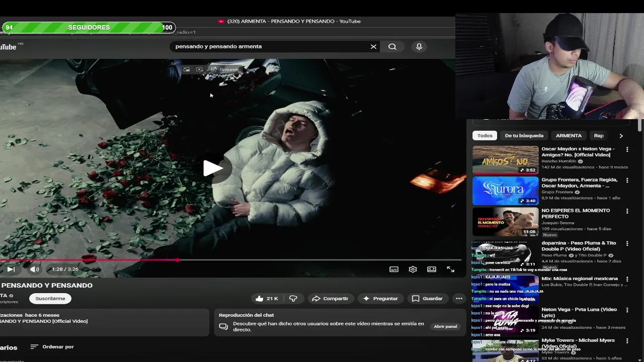Open dopamina - Peso Pluma video title
The height and width of the screenshot is (362, 644).
coord(579,246)
